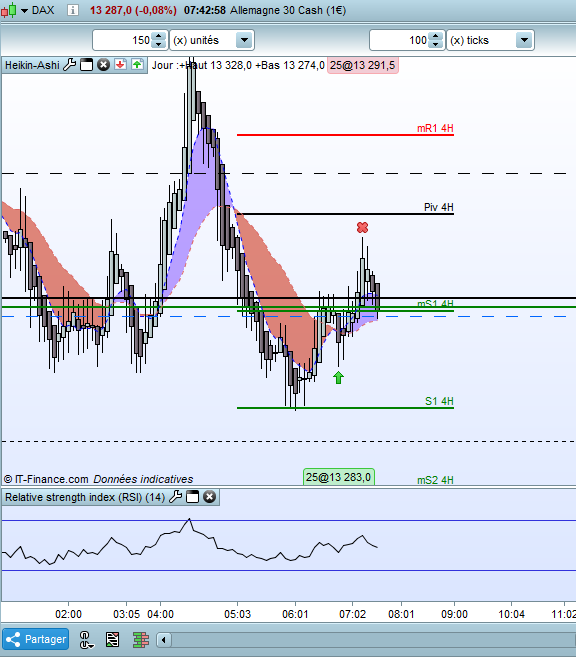Click the Heikin-Ashi panel label
Screen dimensions: 576x657
[x=32, y=65]
